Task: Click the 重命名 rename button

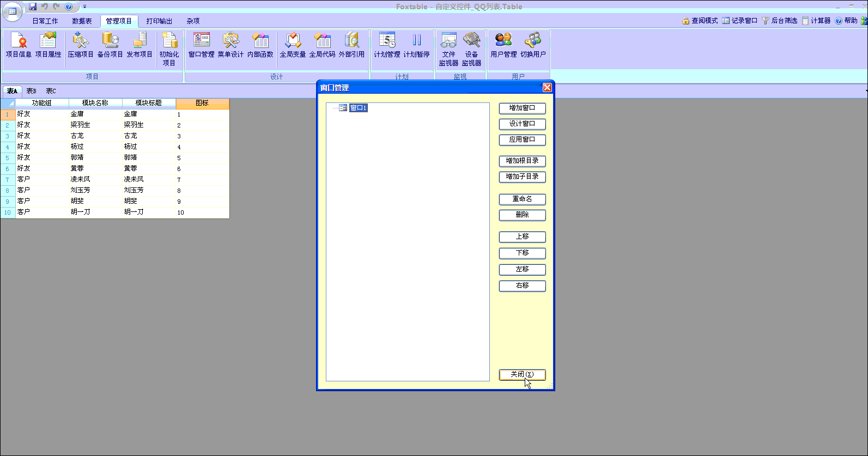Action: pyautogui.click(x=522, y=199)
